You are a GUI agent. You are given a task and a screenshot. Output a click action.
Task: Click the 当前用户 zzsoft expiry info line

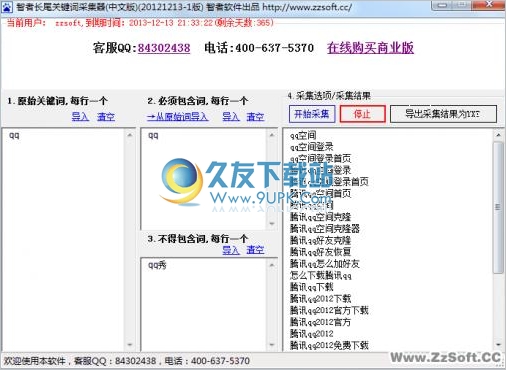pyautogui.click(x=140, y=23)
